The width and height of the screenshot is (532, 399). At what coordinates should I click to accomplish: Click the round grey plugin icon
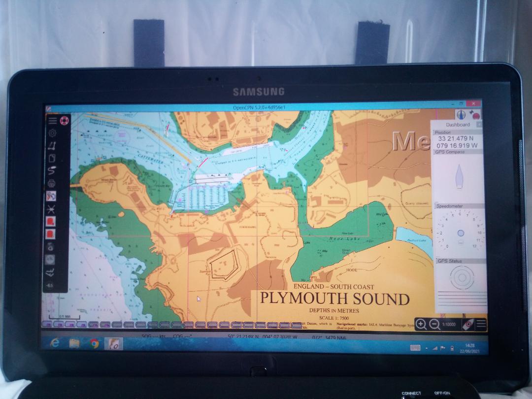point(51,247)
